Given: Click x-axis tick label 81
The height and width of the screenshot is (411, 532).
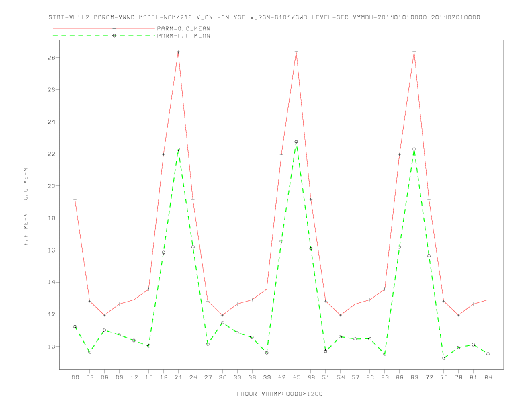Looking at the screenshot, I should pyautogui.click(x=474, y=377).
